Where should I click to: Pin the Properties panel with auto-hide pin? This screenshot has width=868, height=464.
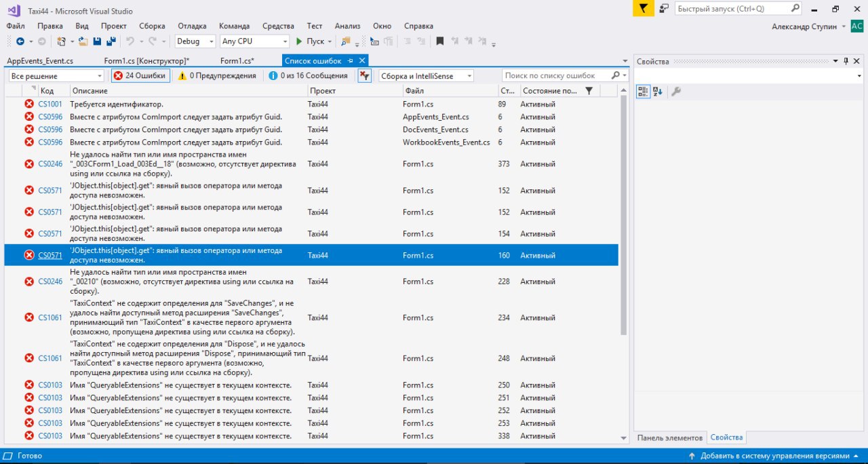click(846, 61)
